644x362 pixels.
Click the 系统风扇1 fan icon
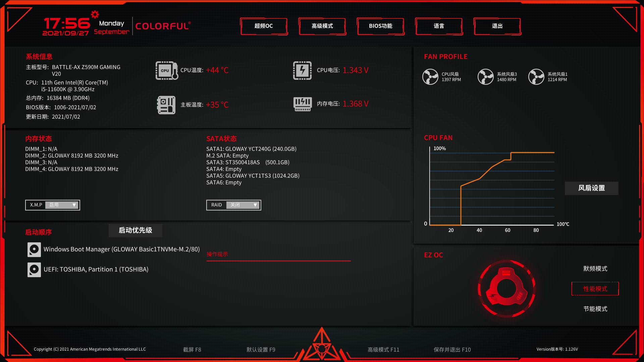tap(537, 76)
